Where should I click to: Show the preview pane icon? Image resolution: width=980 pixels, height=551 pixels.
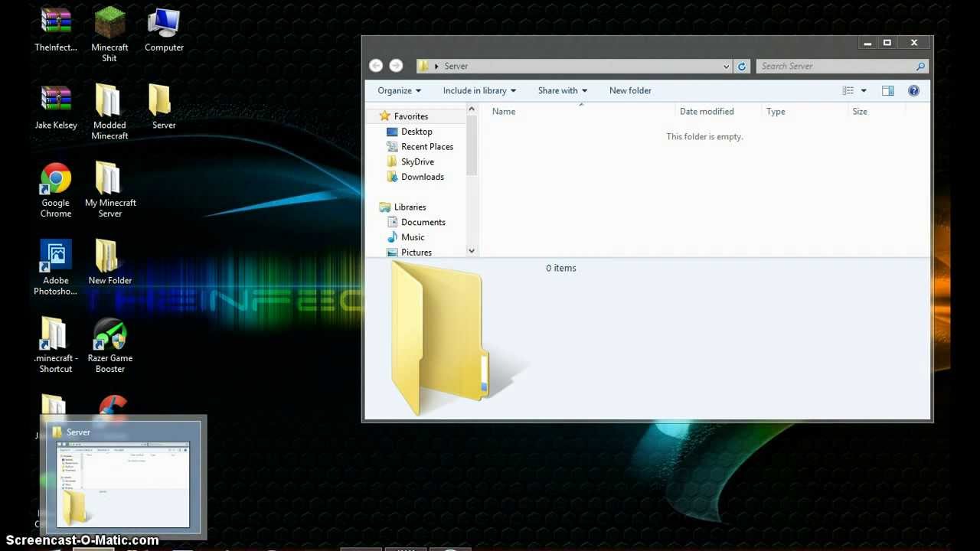(887, 90)
